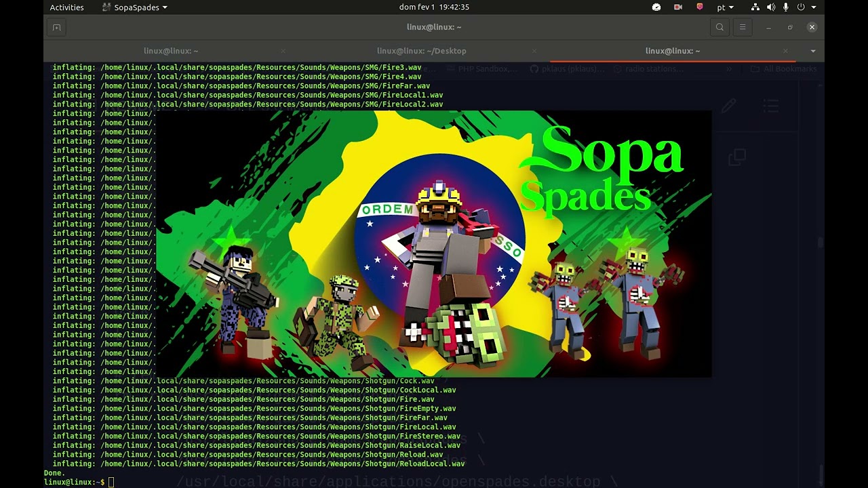Click the screen recording indicator icon
This screenshot has width=868, height=488.
(x=677, y=7)
